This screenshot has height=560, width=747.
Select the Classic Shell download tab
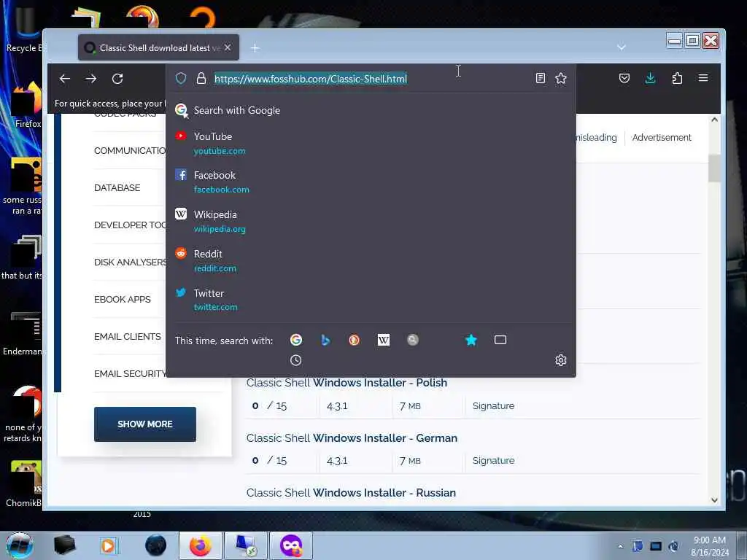coord(158,47)
